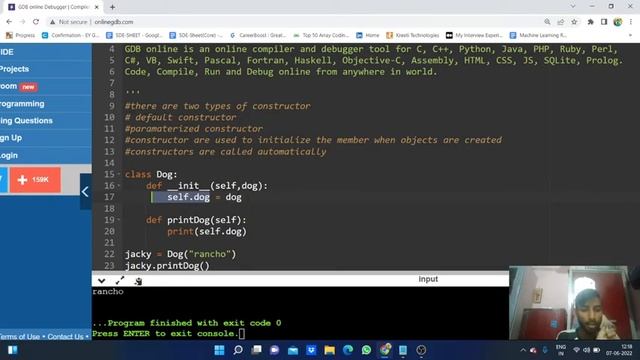Open the Contact Us link
The height and width of the screenshot is (360, 640).
coord(65,337)
